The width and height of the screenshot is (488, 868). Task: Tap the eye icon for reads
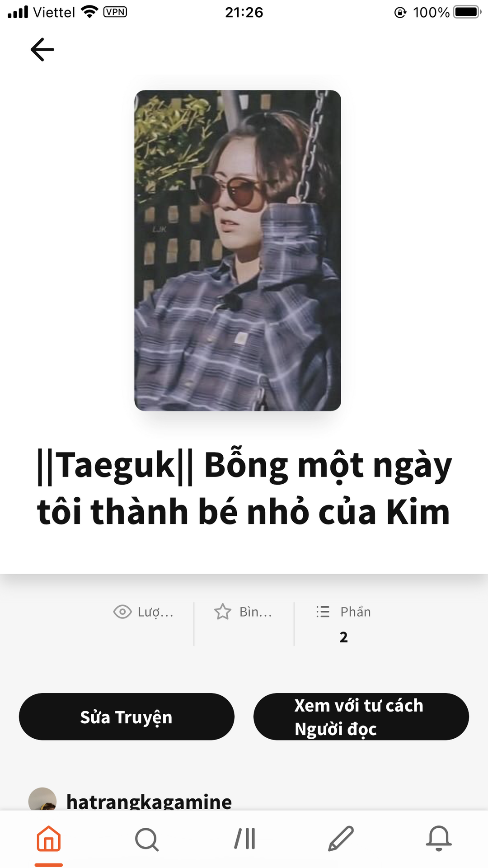[122, 612]
